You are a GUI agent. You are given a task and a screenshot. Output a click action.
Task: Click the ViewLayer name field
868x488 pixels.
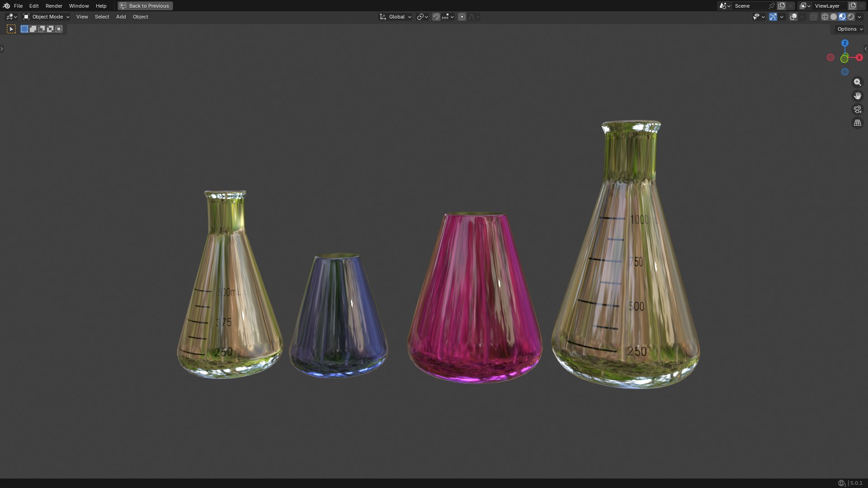pyautogui.click(x=830, y=6)
